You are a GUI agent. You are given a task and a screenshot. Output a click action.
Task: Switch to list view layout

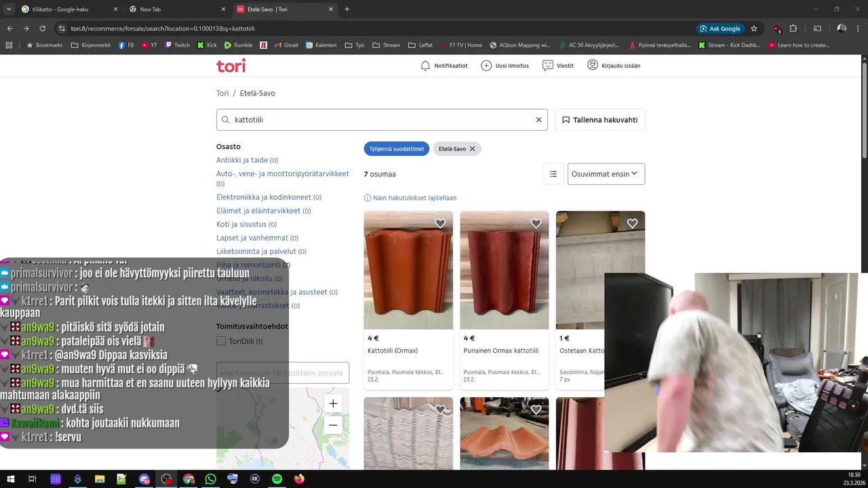coord(553,174)
